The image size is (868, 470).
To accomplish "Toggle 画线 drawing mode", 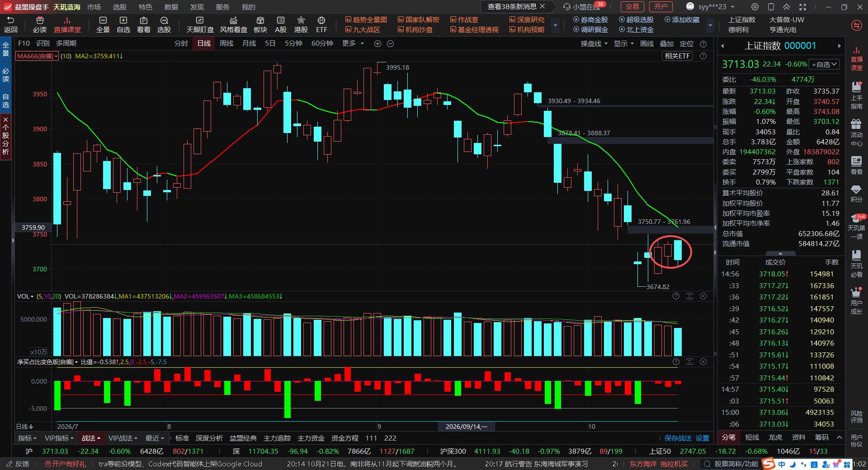I will 647,43.
